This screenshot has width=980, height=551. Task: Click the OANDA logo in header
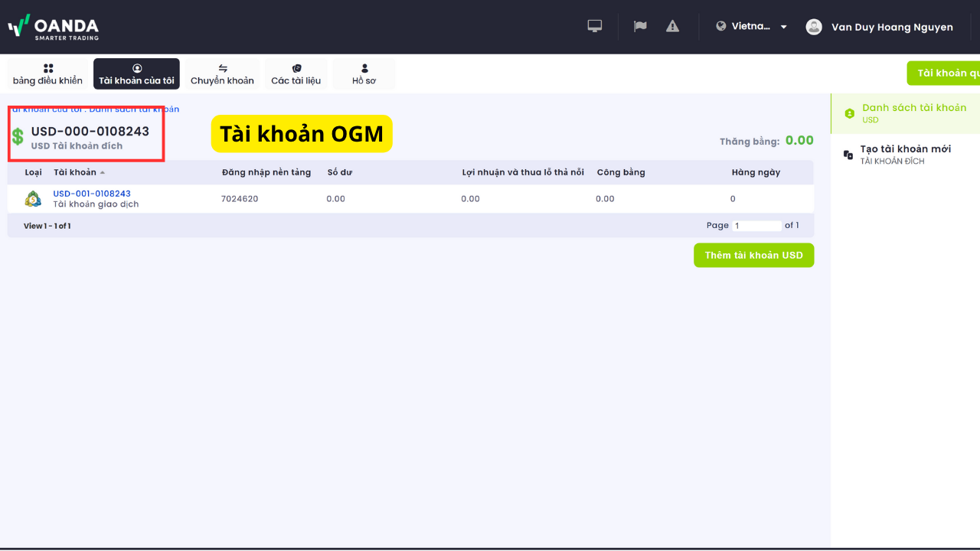54,27
